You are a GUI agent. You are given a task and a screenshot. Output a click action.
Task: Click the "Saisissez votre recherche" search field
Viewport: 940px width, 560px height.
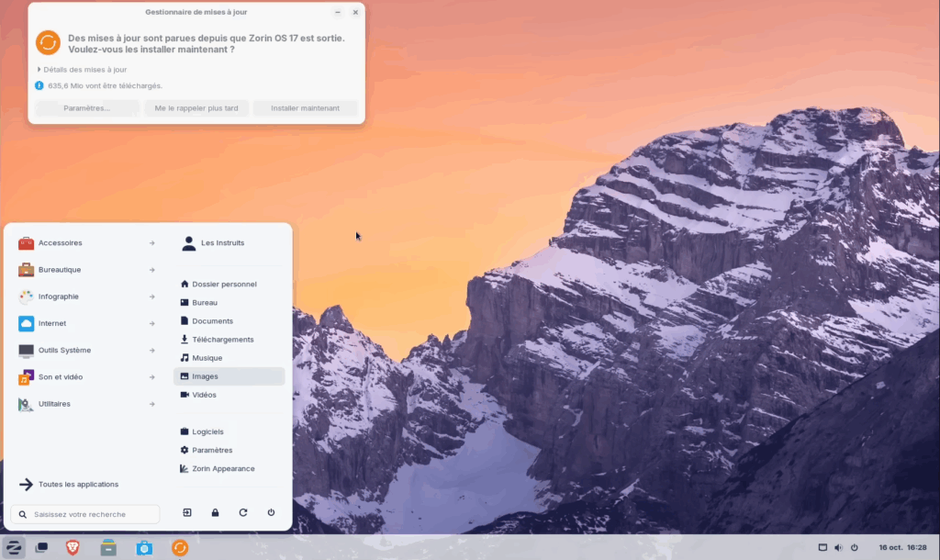[86, 514]
